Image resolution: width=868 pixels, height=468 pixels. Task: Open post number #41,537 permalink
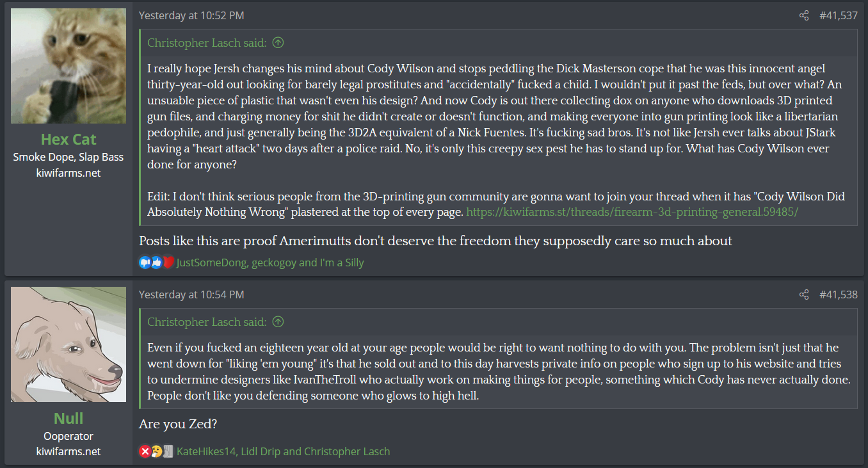[838, 15]
